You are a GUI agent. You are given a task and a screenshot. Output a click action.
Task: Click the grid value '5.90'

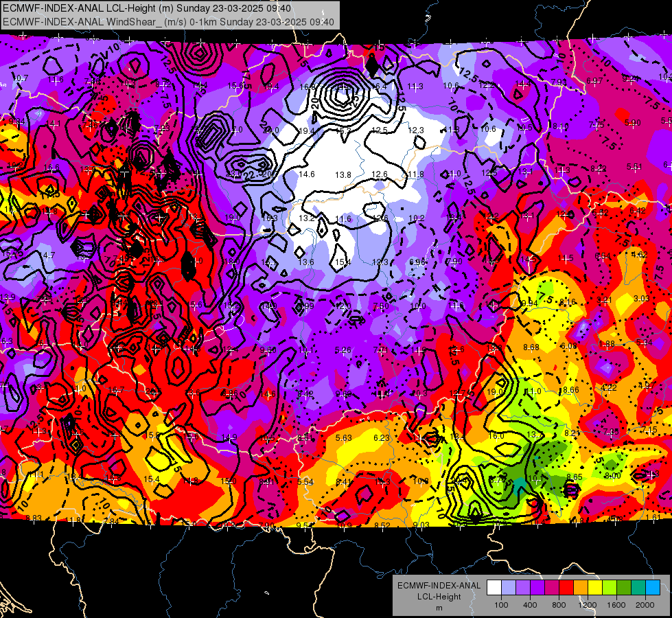pyautogui.click(x=633, y=123)
